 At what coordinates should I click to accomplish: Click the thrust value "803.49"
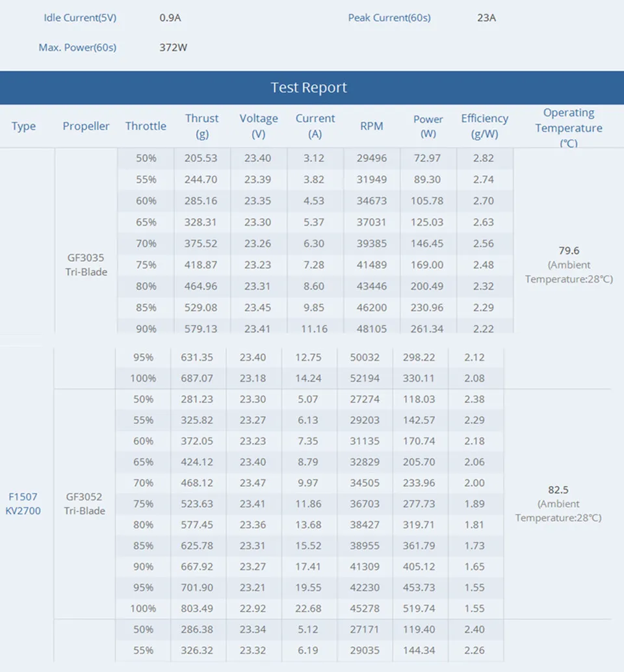pos(197,608)
